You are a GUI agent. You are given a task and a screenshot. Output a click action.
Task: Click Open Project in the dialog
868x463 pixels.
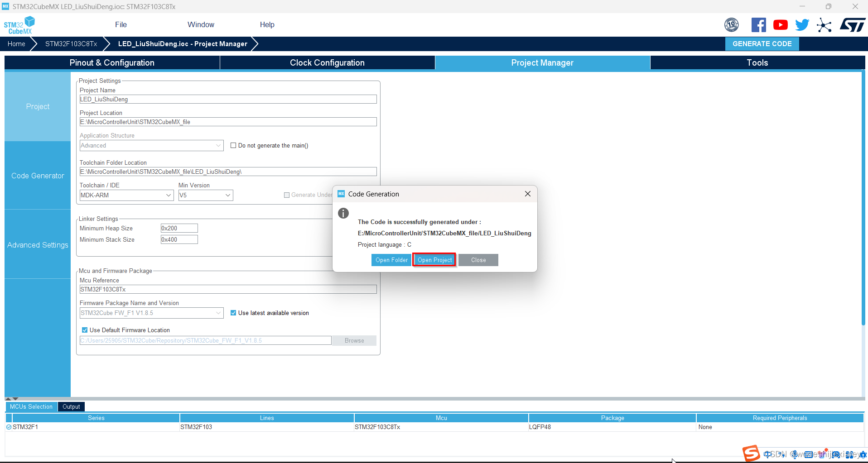(x=434, y=260)
